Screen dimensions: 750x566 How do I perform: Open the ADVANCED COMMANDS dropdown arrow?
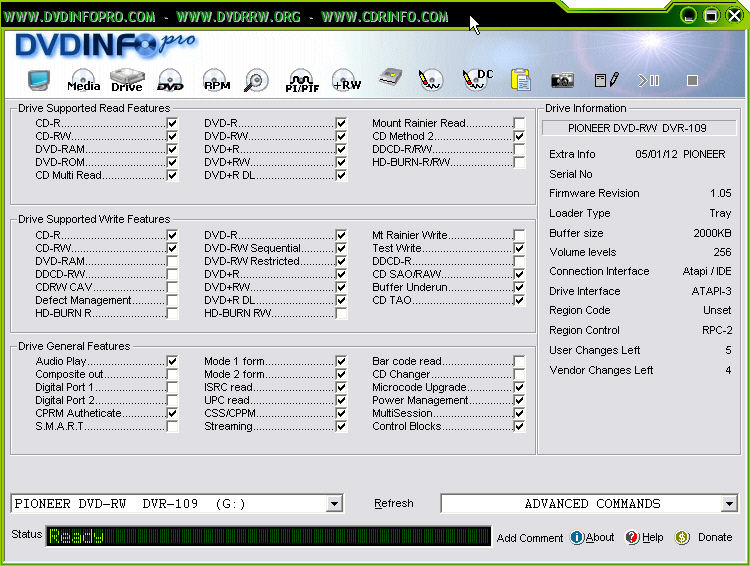[x=728, y=503]
